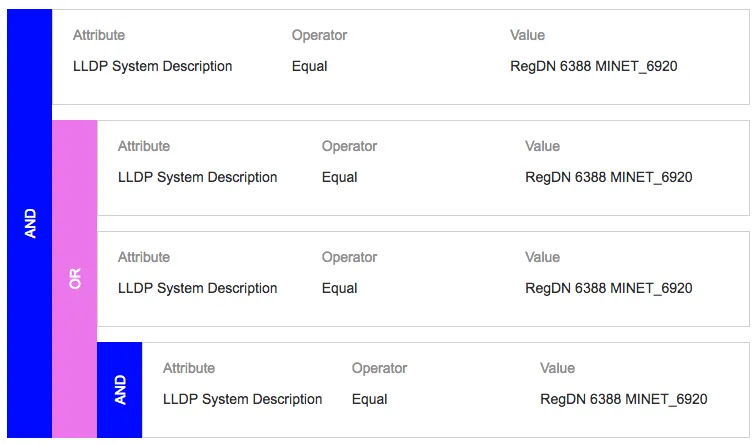Select attribute of first condition inside OR group
Image resolution: width=755 pixels, height=445 pixels.
click(197, 177)
